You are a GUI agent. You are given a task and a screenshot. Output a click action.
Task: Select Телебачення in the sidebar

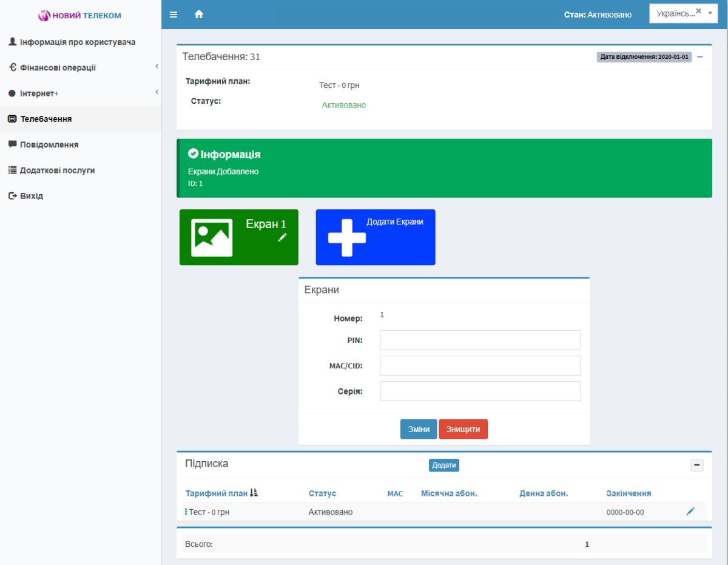click(x=81, y=119)
